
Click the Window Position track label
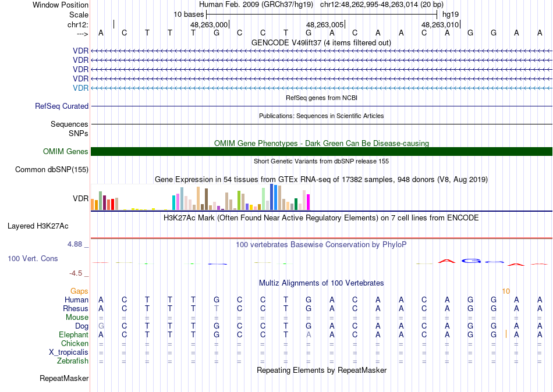point(61,5)
